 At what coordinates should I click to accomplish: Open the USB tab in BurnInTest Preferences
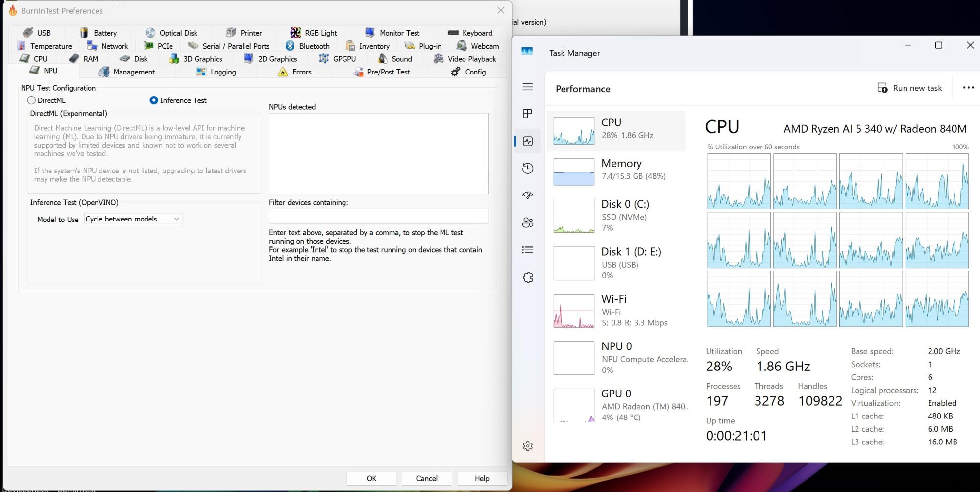(37, 33)
